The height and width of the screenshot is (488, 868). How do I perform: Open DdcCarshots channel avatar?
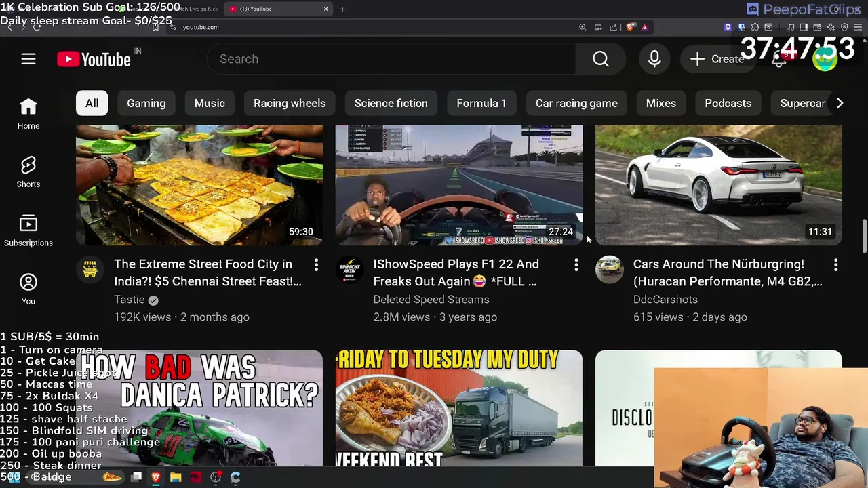click(609, 269)
